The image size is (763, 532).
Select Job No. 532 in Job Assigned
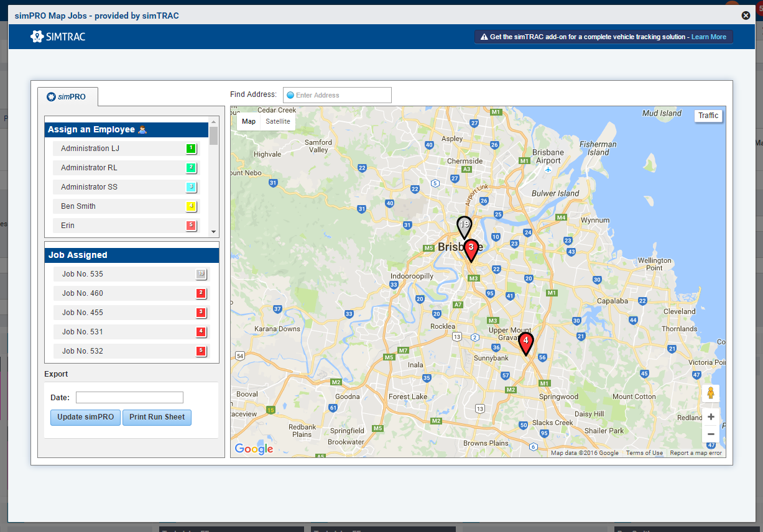click(132, 351)
